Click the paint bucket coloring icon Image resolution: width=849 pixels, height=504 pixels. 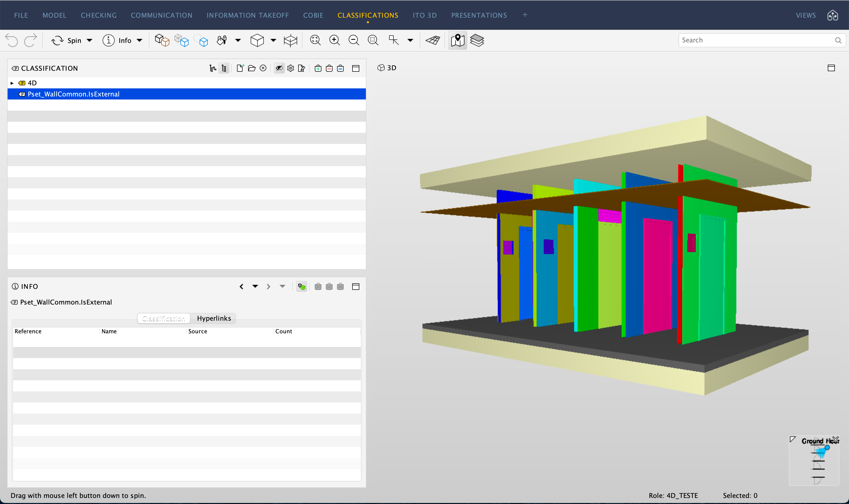click(x=222, y=40)
